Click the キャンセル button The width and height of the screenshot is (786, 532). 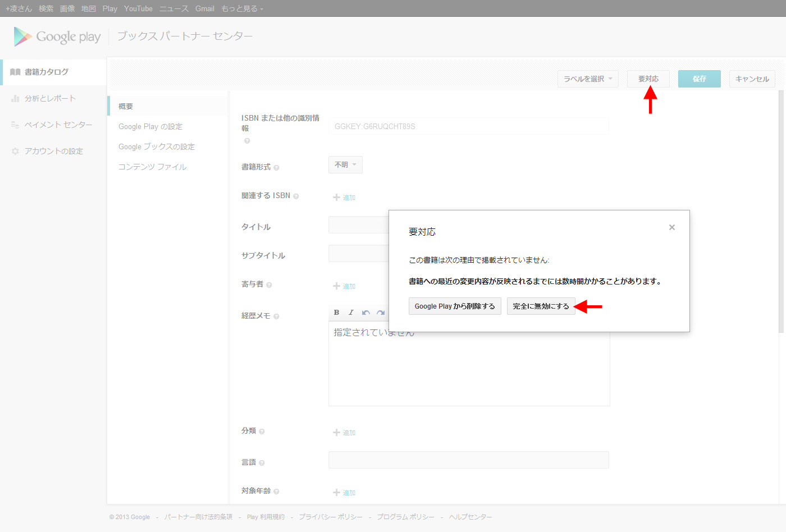coord(752,79)
